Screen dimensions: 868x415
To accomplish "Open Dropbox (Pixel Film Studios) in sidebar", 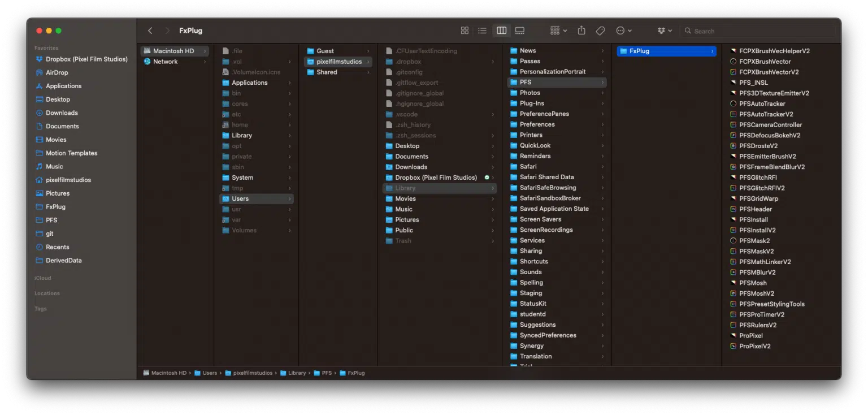I will point(81,59).
